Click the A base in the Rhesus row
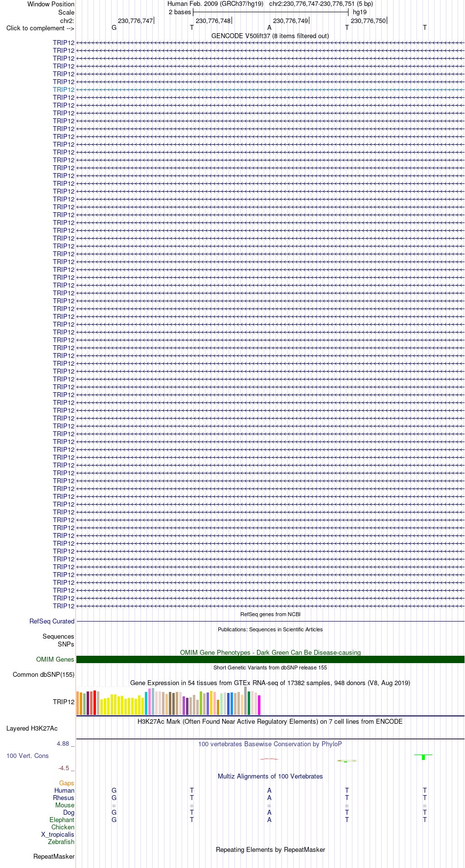The width and height of the screenshot is (465, 868). (x=269, y=798)
